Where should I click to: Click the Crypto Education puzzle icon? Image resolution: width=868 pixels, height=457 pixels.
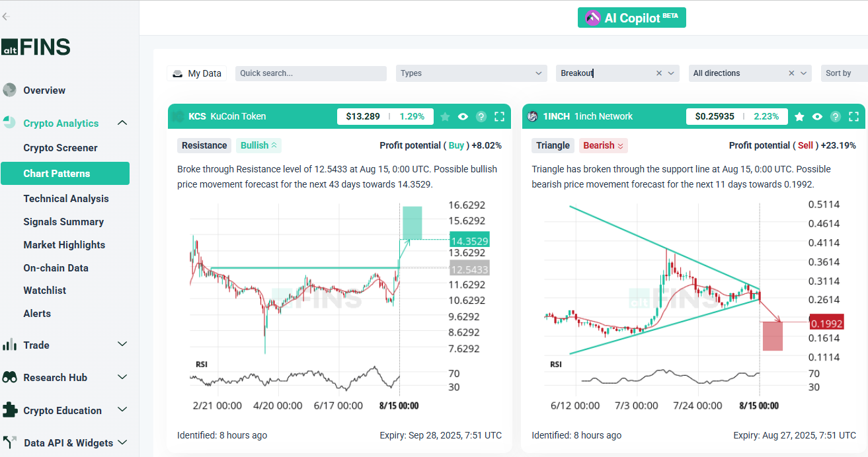point(9,410)
